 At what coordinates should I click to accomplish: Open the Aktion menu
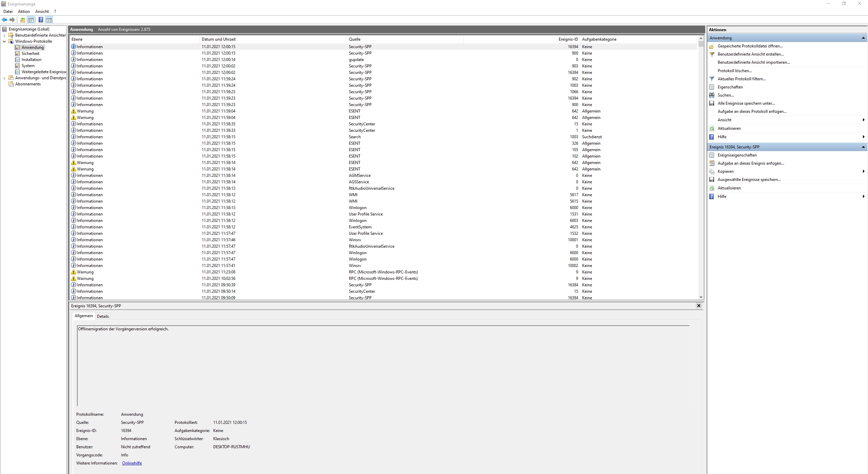coord(24,12)
